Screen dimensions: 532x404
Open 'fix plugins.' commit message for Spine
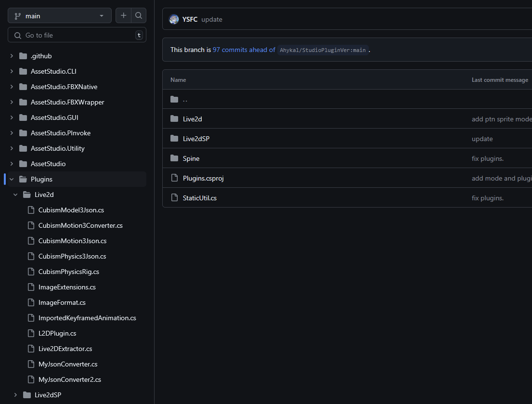point(488,158)
